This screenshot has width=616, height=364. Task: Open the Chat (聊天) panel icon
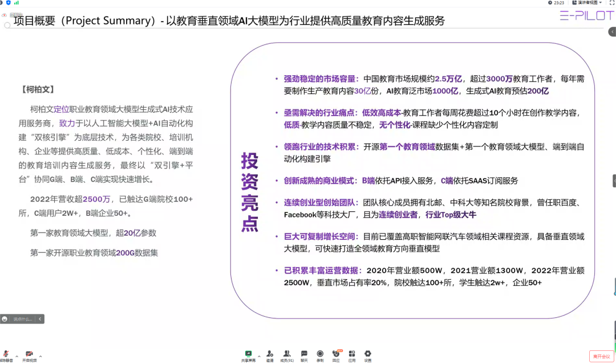click(304, 354)
